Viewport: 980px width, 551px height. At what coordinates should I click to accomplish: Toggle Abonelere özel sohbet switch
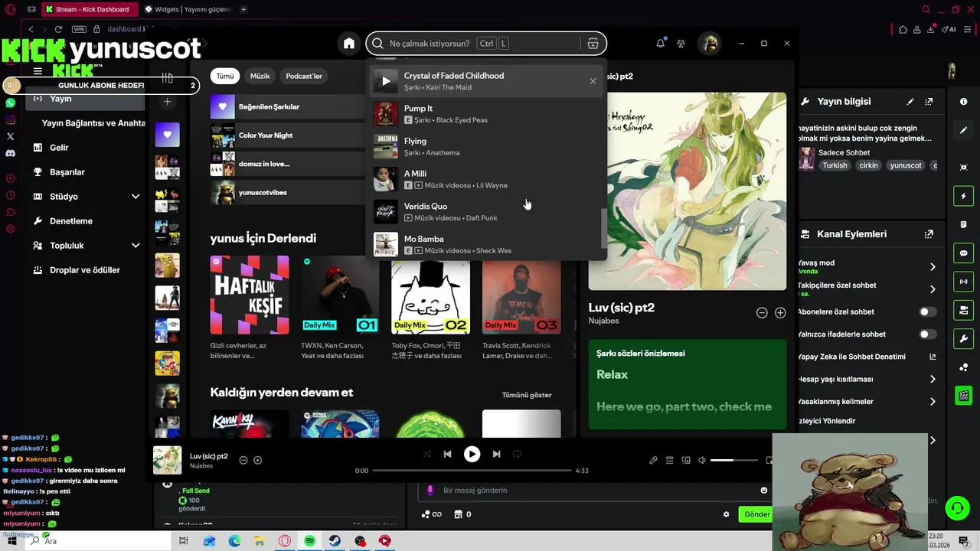tap(927, 311)
